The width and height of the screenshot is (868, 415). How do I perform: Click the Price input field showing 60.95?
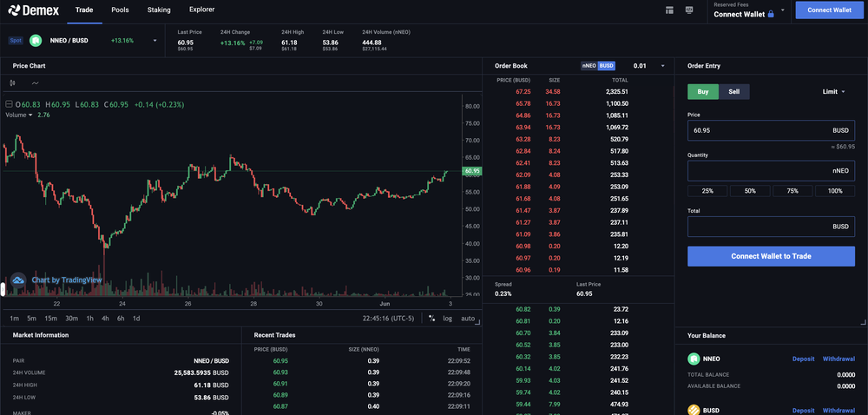point(771,130)
